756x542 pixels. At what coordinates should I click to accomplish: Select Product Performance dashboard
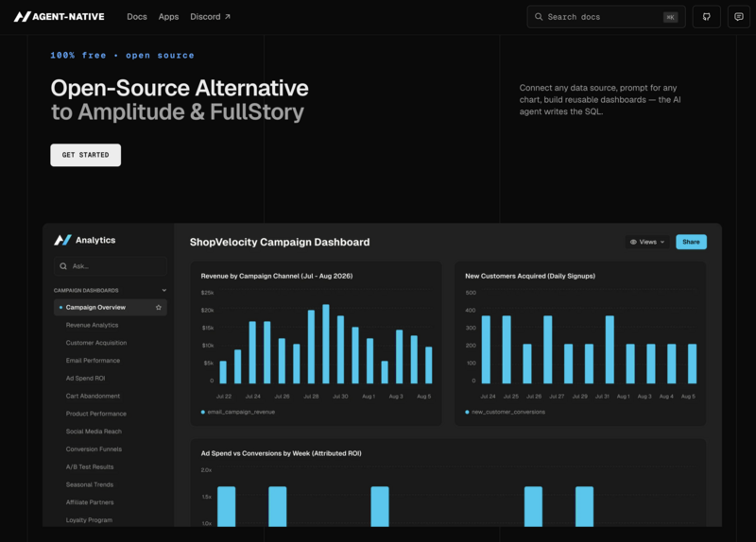96,414
